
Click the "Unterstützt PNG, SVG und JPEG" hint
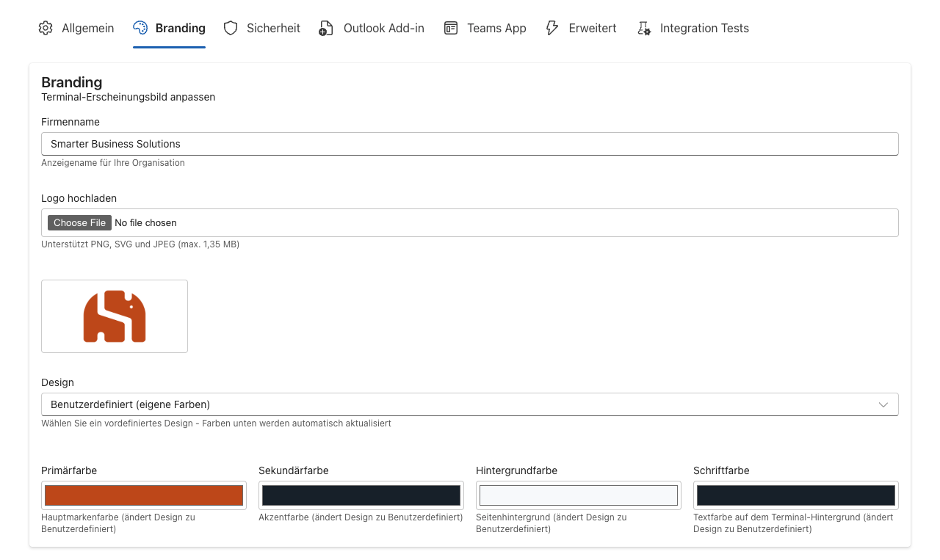[x=140, y=244]
